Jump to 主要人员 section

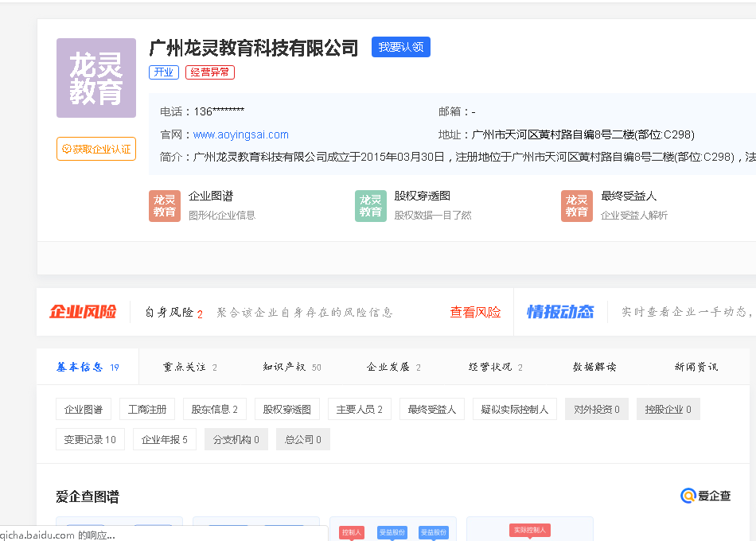[x=359, y=410]
